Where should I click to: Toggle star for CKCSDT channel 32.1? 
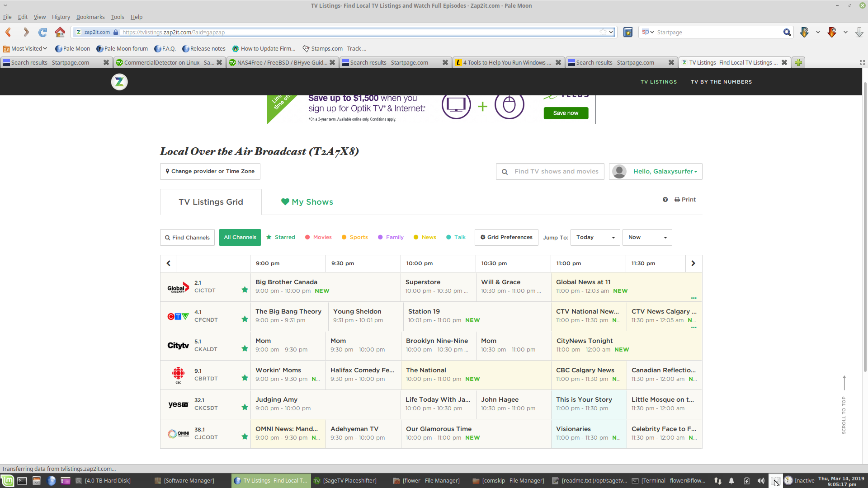click(x=245, y=407)
